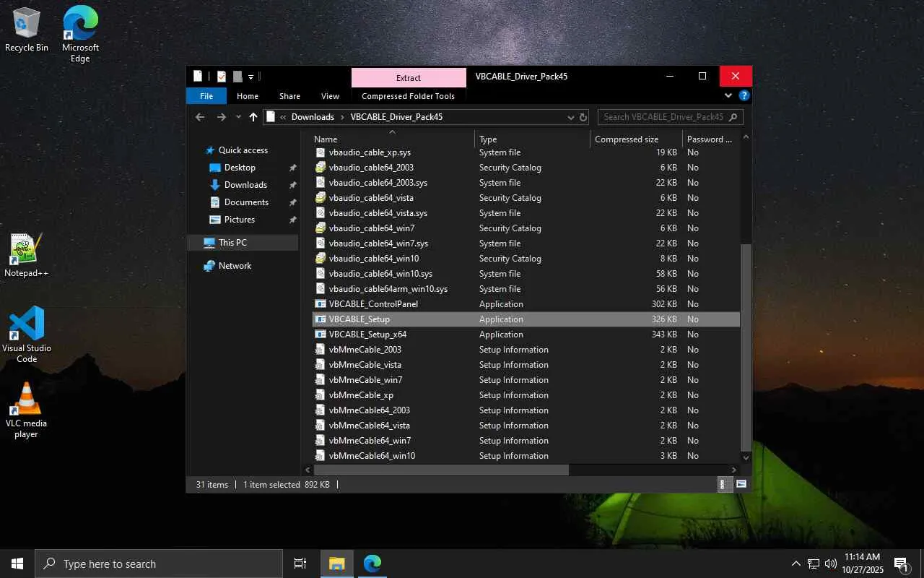The image size is (924, 578).
Task: Click the pink Extract contextual tab
Action: (409, 78)
